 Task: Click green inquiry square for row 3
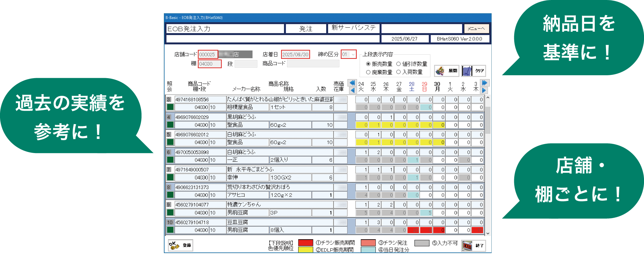[170, 107]
